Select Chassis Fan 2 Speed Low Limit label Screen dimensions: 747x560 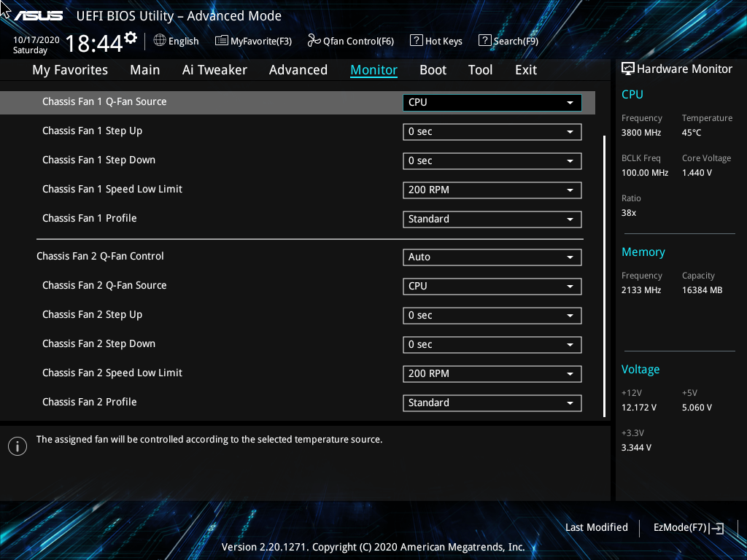pyautogui.click(x=112, y=373)
